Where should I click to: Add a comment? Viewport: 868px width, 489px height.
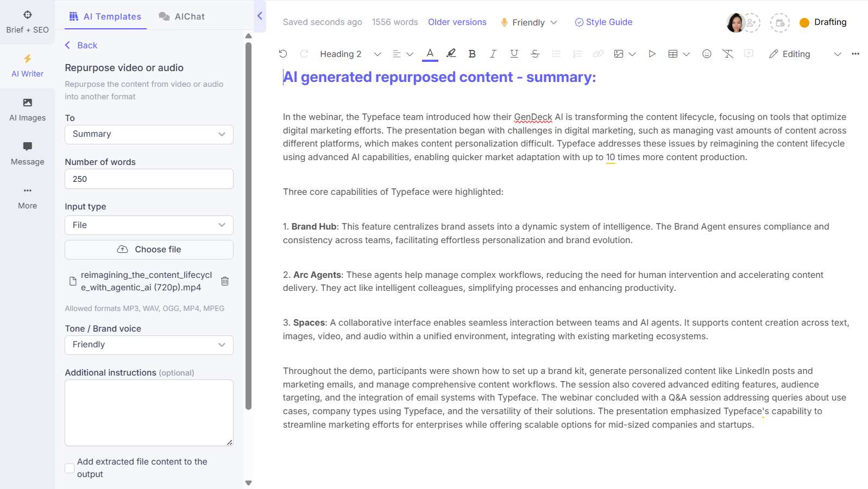pyautogui.click(x=749, y=54)
